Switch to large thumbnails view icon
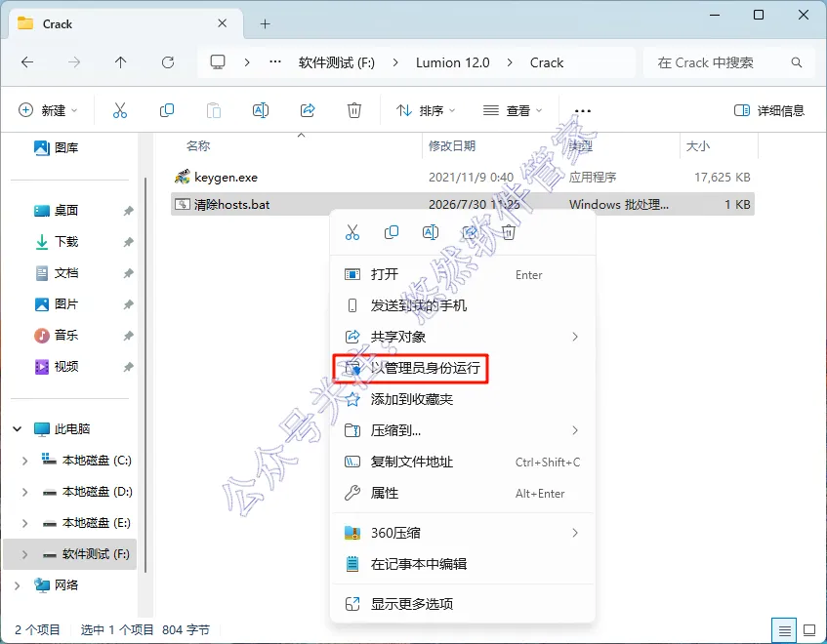Image resolution: width=827 pixels, height=644 pixels. tap(809, 630)
